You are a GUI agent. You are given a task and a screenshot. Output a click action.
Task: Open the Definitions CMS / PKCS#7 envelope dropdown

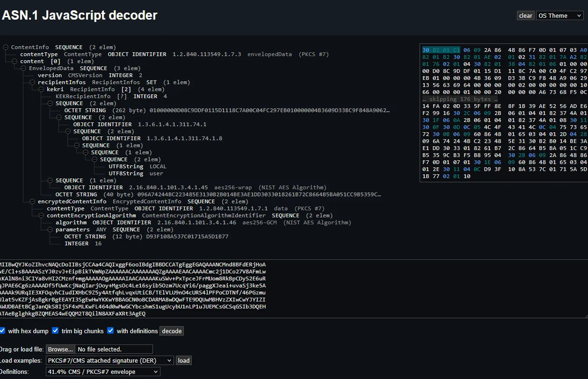coord(103,372)
